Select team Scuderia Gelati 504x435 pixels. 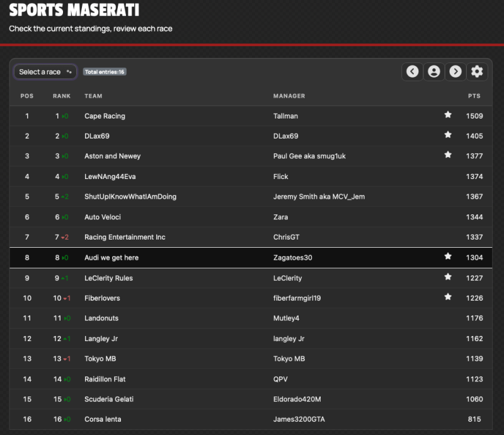tap(109, 399)
